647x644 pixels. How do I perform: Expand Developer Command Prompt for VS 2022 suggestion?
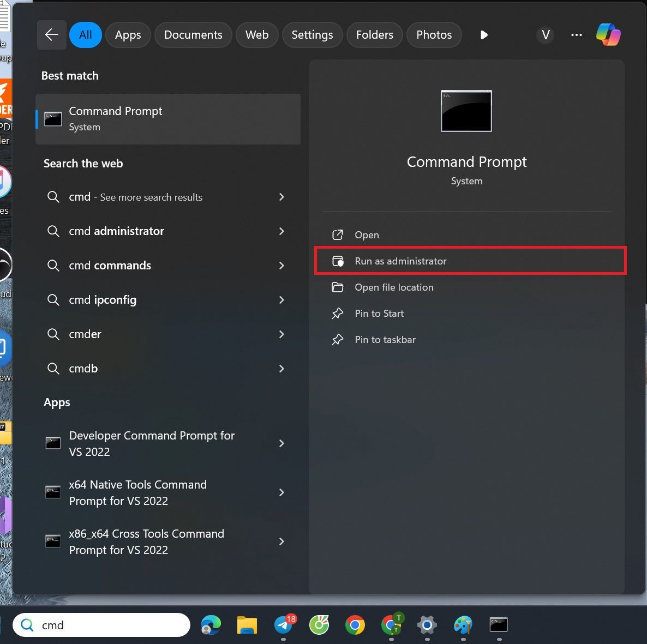pos(281,443)
